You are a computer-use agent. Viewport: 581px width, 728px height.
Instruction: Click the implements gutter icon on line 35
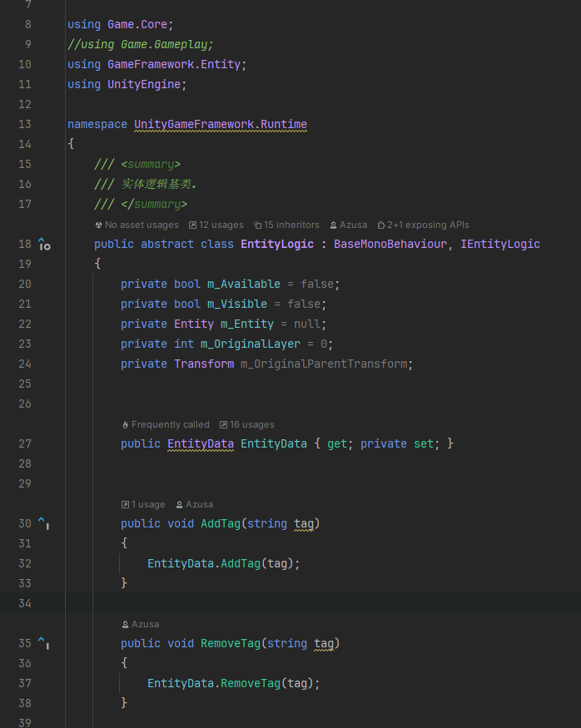pyautogui.click(x=43, y=643)
